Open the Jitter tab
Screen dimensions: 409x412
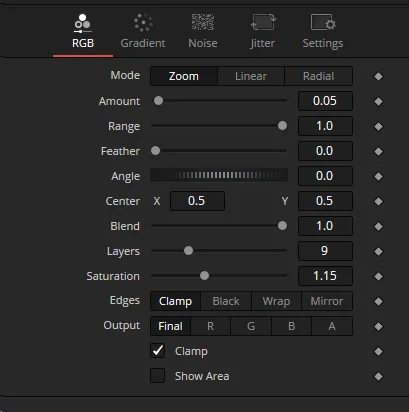point(263,32)
